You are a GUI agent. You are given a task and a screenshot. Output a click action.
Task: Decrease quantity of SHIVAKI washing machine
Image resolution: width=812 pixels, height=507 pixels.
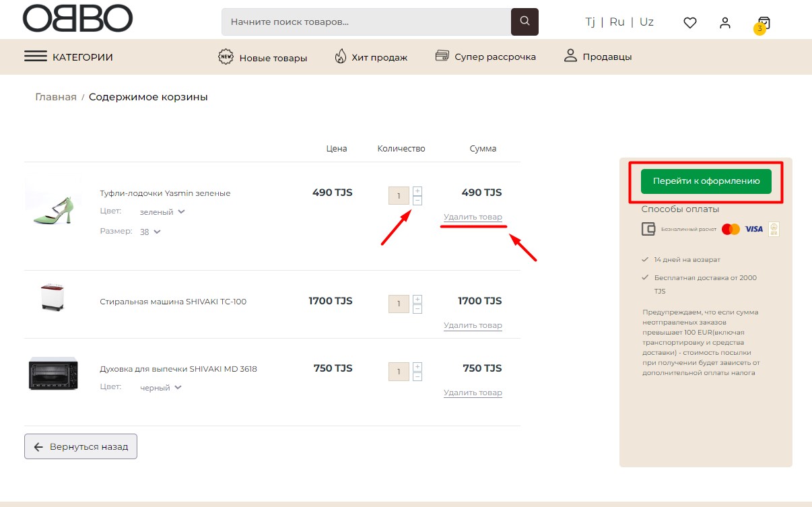417,309
